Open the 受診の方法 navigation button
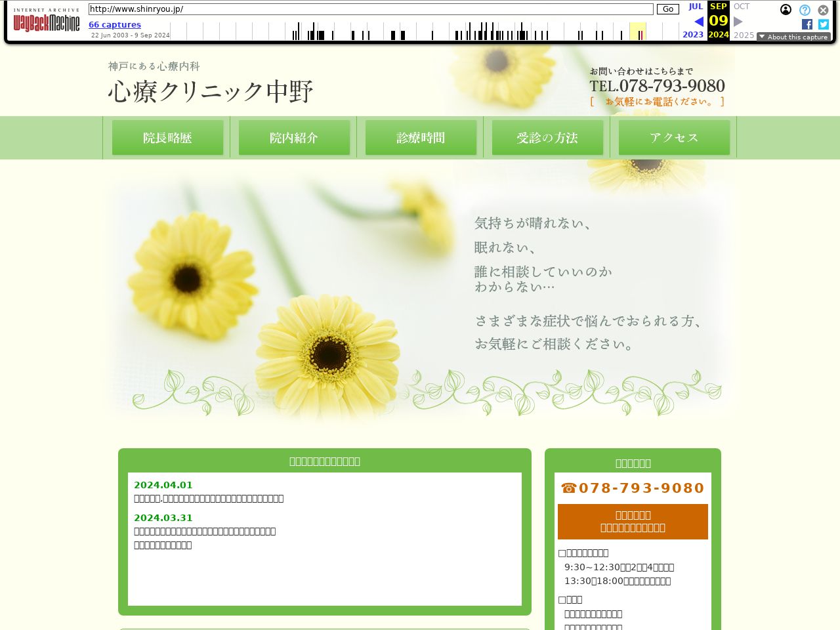 pyautogui.click(x=547, y=138)
